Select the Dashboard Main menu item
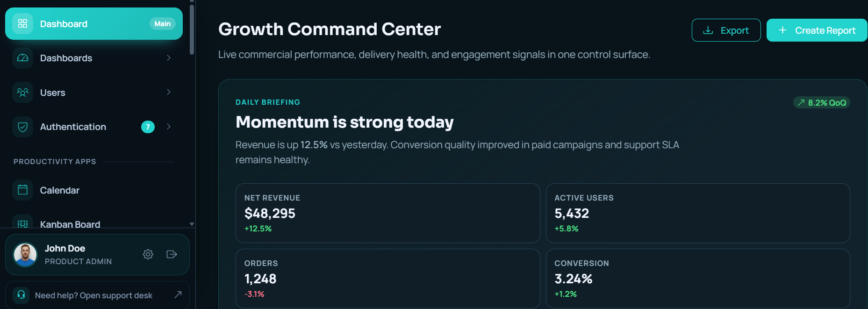The image size is (868, 309). pos(93,24)
